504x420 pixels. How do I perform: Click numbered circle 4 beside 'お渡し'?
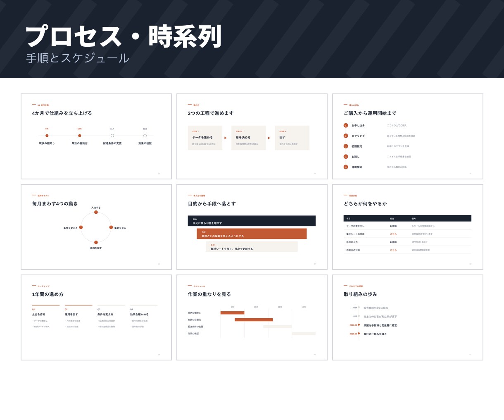[346, 157]
